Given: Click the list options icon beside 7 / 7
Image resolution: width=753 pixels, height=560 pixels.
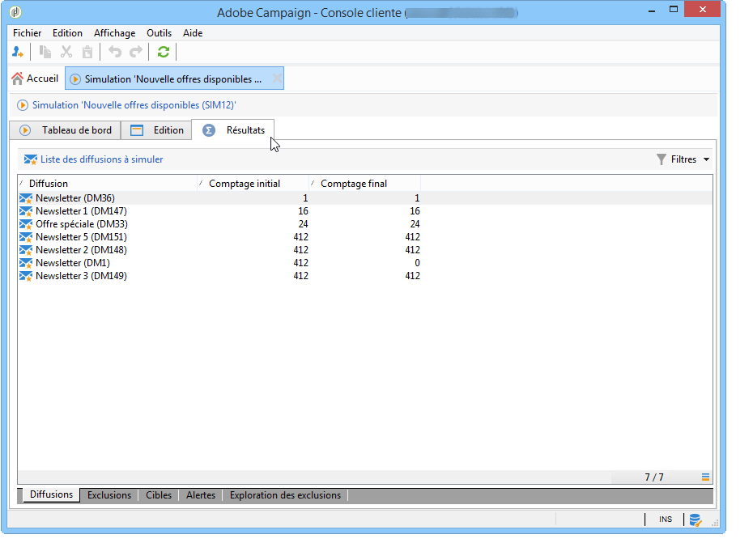Looking at the screenshot, I should pyautogui.click(x=705, y=477).
